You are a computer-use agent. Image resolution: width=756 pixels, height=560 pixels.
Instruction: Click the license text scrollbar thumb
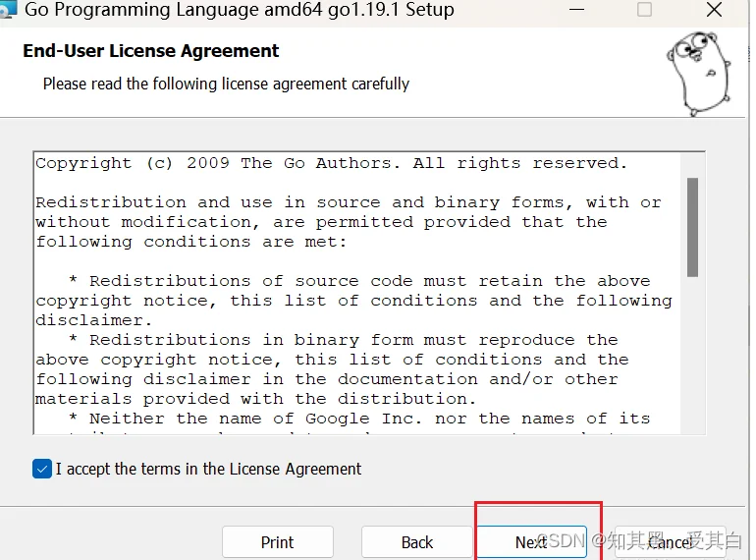click(x=693, y=227)
